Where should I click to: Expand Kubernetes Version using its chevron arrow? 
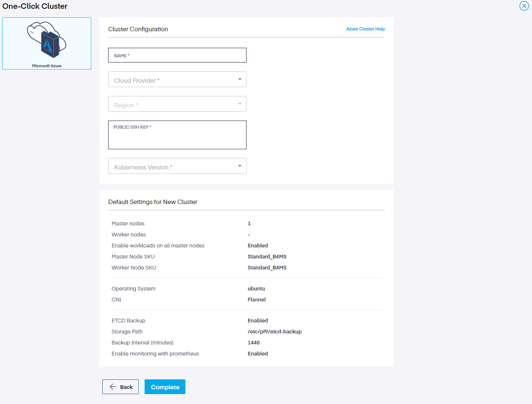point(240,166)
